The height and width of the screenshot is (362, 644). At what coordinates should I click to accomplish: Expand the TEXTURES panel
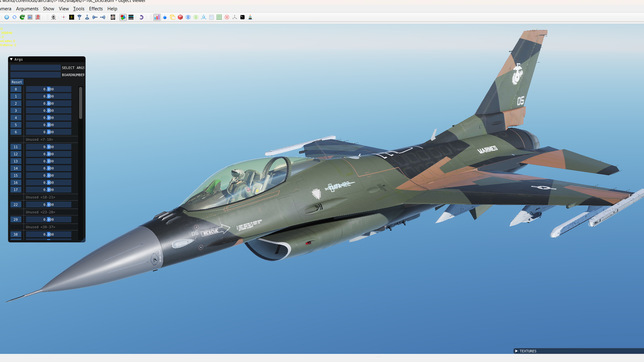(516, 351)
